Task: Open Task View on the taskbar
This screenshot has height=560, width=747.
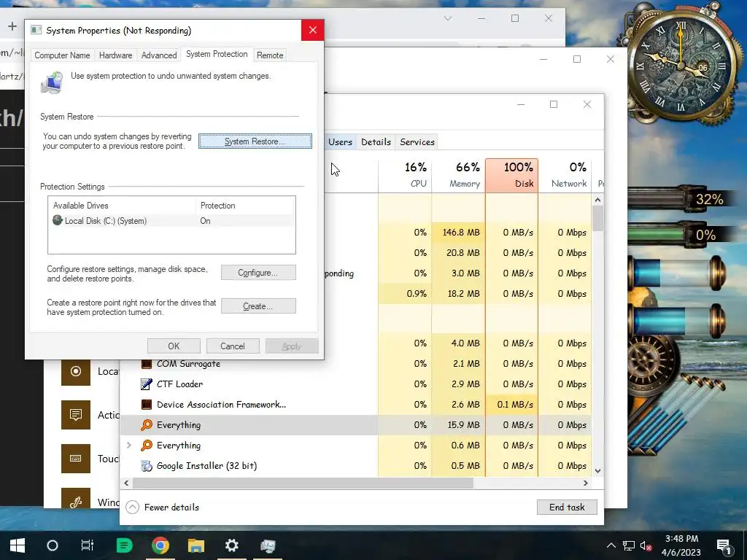Action: pos(88,545)
